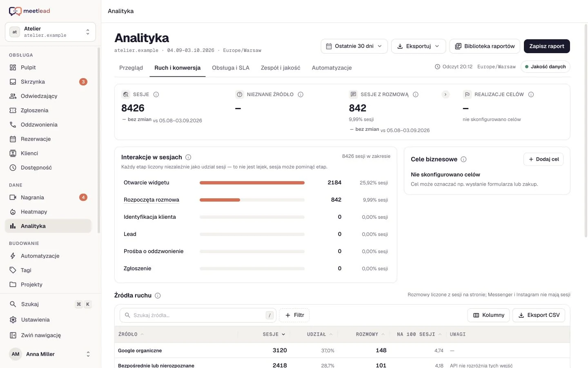Click info icon next to Źródła ruchu
Image resolution: width=588 pixels, height=368 pixels.
point(158,296)
